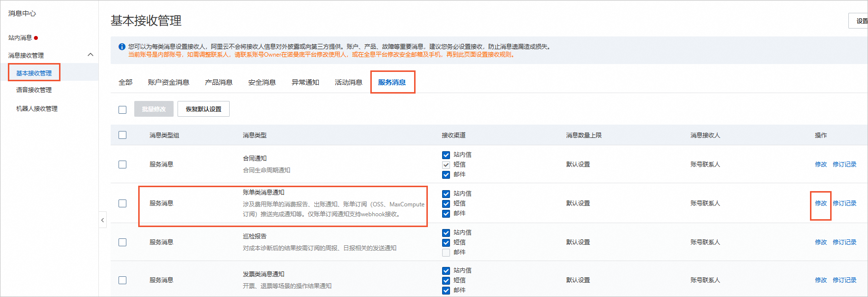Viewport: 868px width, 297px height.
Task: Click the 消息接收人 column header
Action: (705, 135)
